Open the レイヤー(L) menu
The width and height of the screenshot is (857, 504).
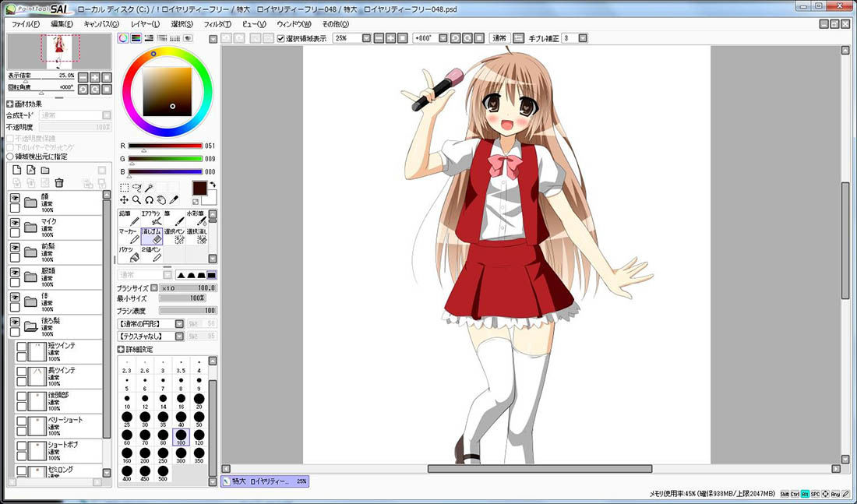[x=145, y=24]
